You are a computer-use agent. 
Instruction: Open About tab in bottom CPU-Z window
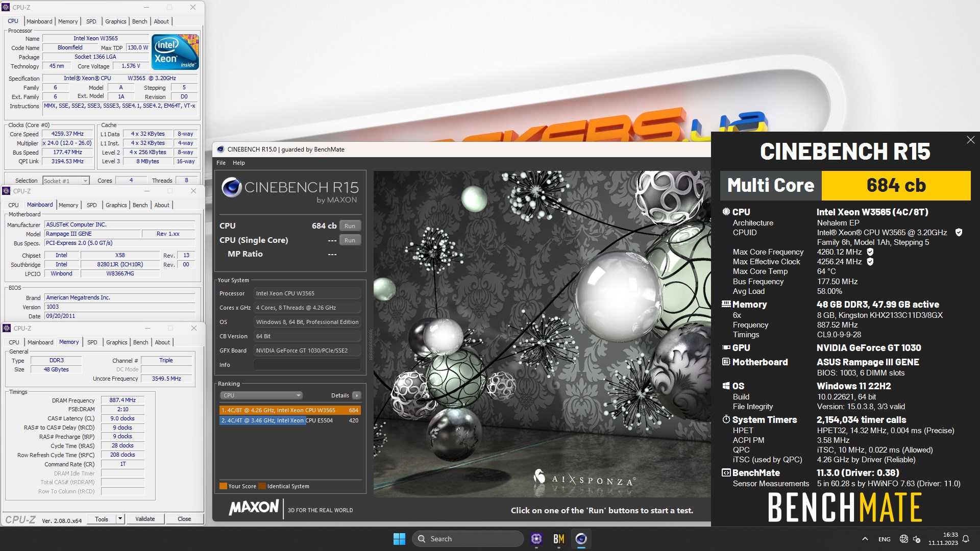162,342
